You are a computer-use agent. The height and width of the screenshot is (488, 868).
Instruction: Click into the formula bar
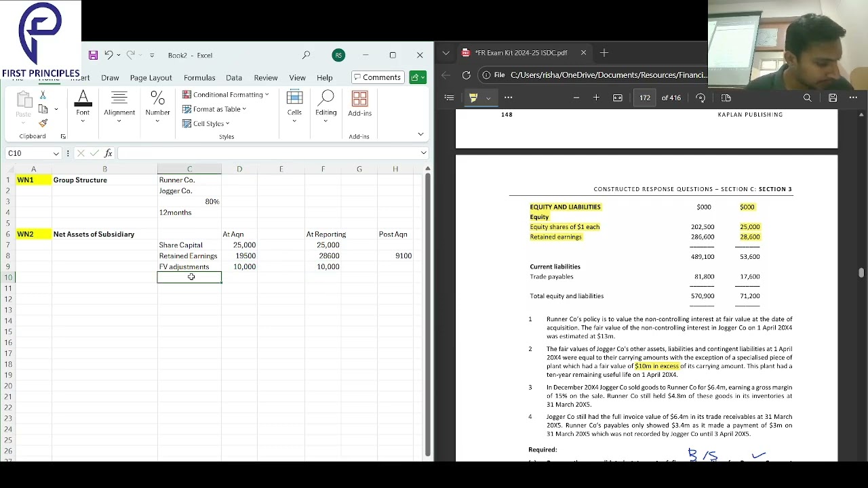(x=268, y=153)
